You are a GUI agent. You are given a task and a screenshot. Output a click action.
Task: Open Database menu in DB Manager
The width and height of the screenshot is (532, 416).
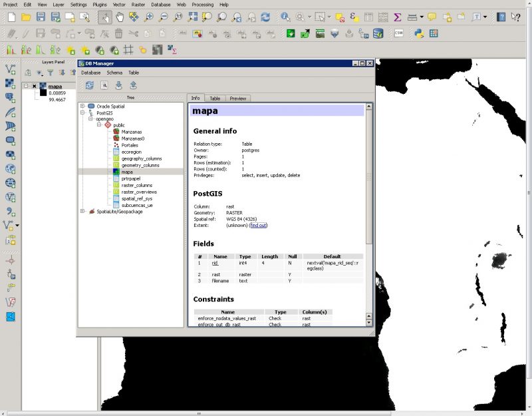pyautogui.click(x=90, y=73)
